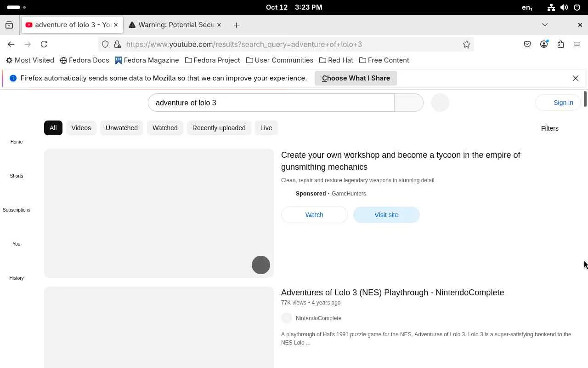The width and height of the screenshot is (588, 368).
Task: Open the tracking protection shield panel
Action: point(105,44)
